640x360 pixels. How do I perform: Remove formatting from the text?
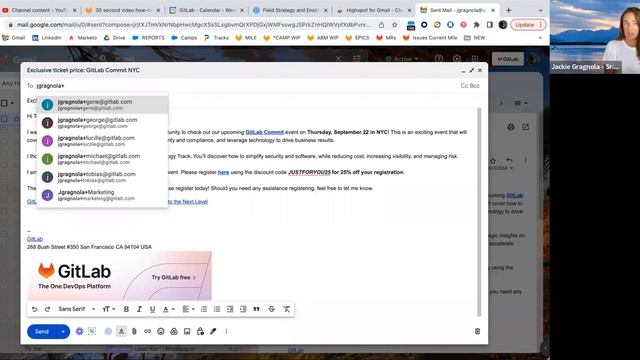(x=287, y=309)
